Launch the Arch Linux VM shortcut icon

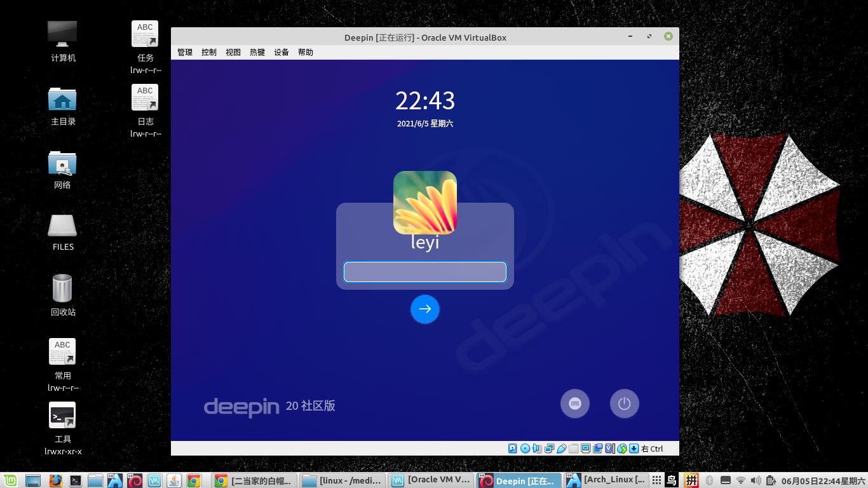tap(115, 480)
